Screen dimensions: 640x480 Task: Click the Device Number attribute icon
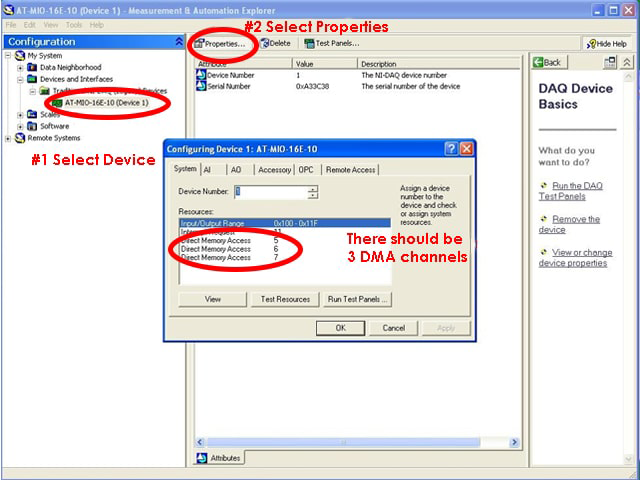(x=201, y=75)
